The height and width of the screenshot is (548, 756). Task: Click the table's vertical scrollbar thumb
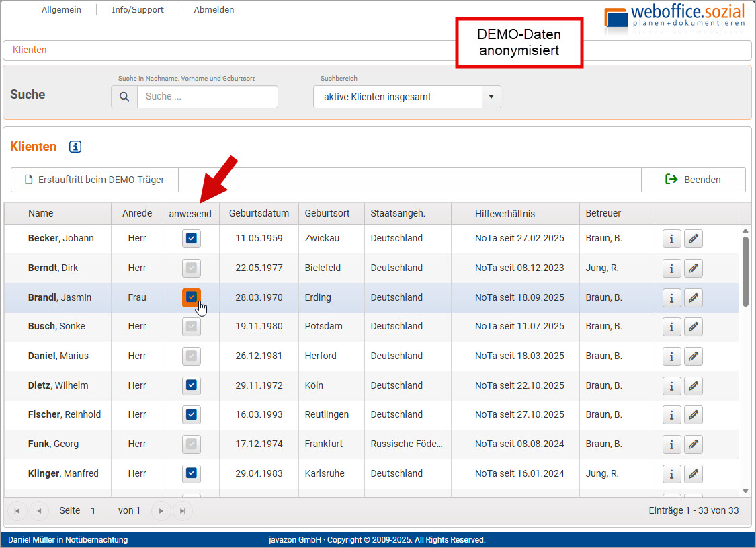point(745,269)
